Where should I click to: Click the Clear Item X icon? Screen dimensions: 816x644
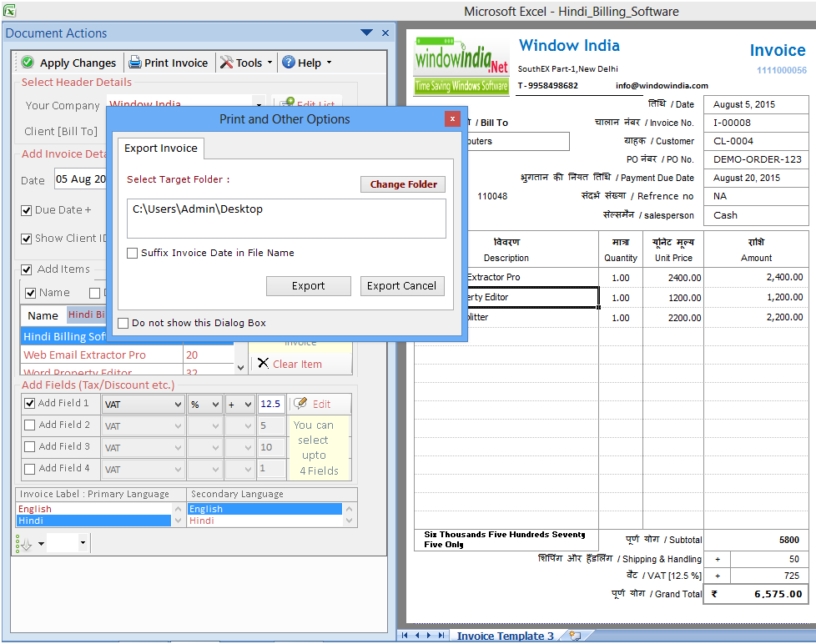[264, 363]
